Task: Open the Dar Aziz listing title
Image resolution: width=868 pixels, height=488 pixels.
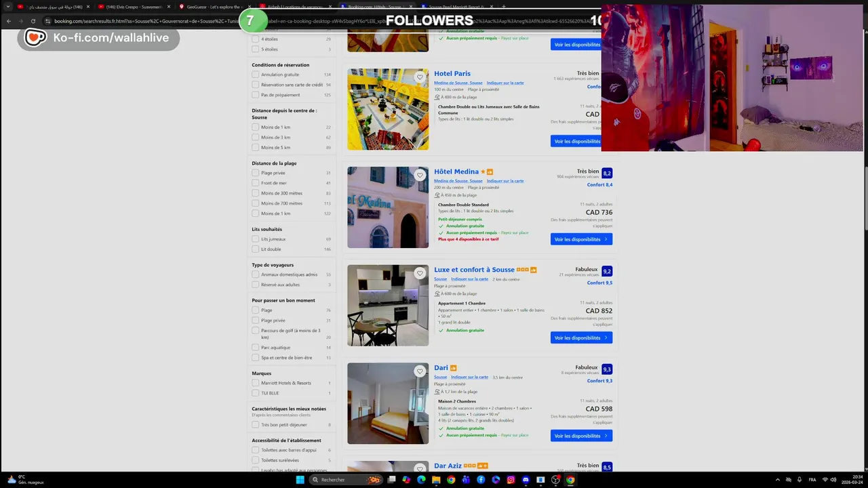Action: pos(448,466)
